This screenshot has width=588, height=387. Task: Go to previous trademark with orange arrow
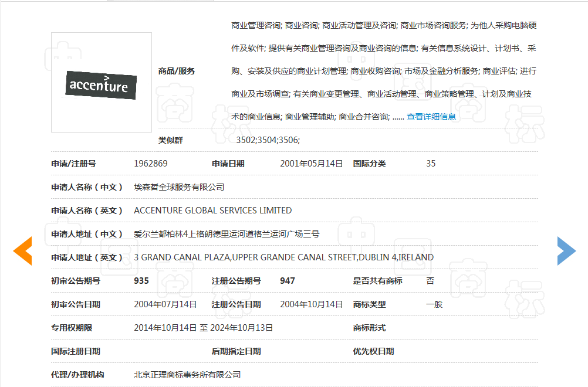22,251
